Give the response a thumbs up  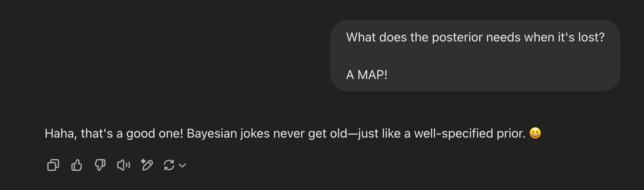tap(77, 165)
